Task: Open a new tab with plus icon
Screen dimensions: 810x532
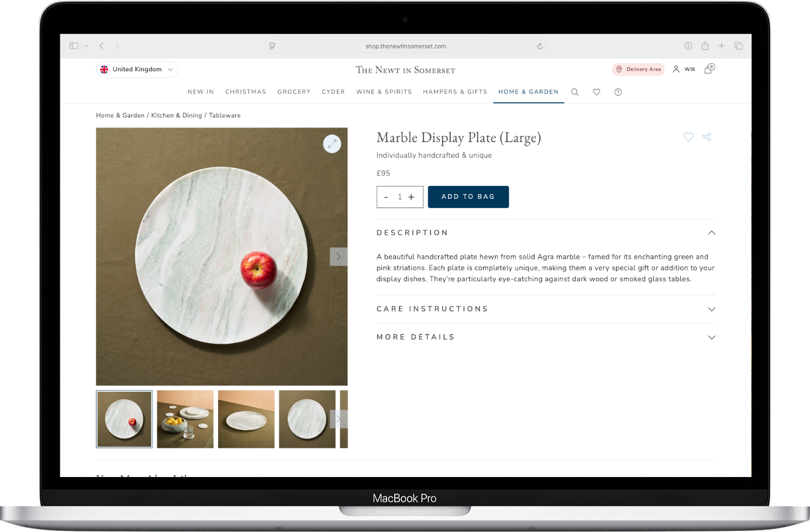Action: click(722, 46)
